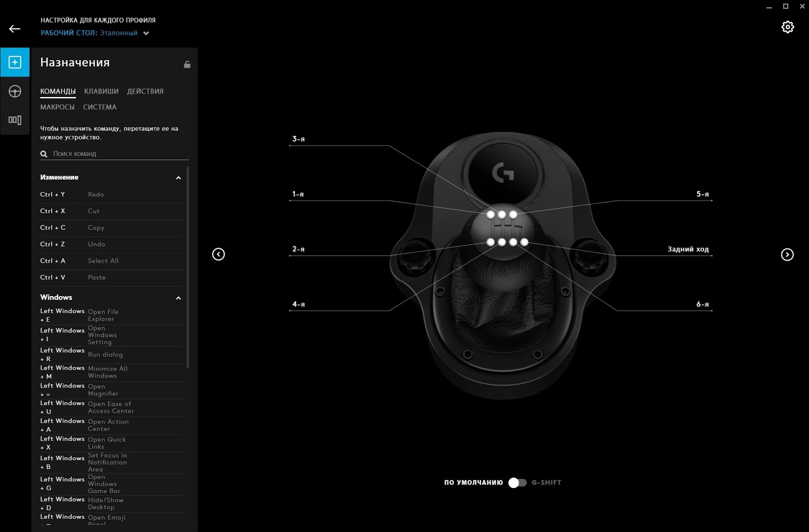Open the pedals sensitivity sidebar icon

click(15, 120)
